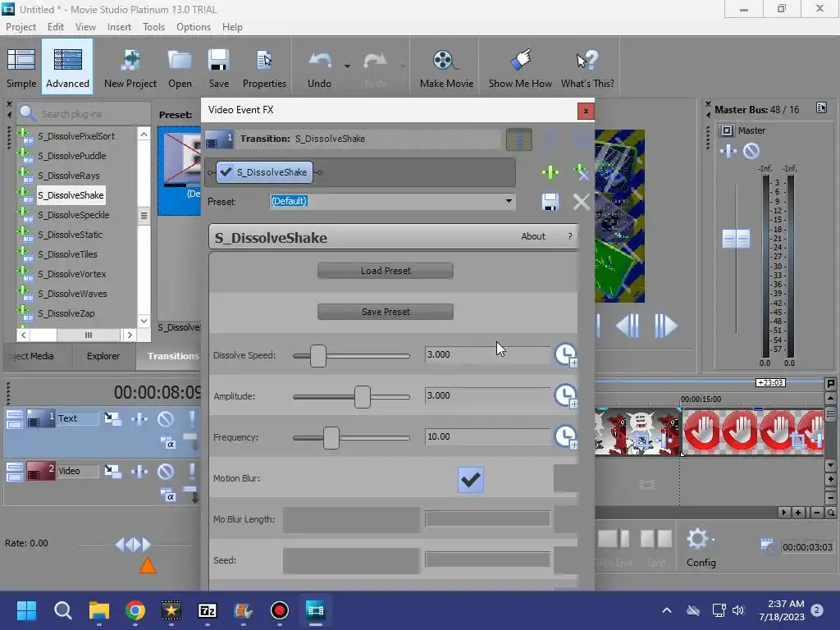Image resolution: width=840 pixels, height=630 pixels.
Task: Expand the S_DissolveVortex tree item
Action: click(25, 273)
